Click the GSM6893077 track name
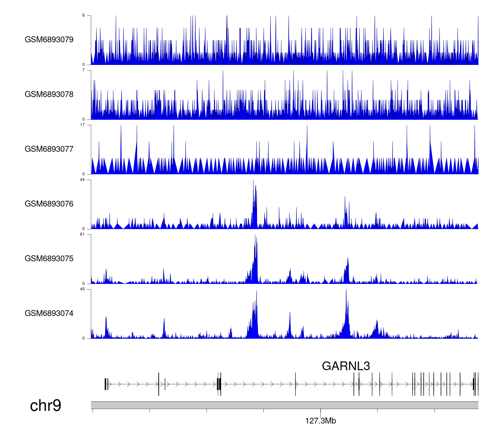504x444 pixels. [x=49, y=149]
